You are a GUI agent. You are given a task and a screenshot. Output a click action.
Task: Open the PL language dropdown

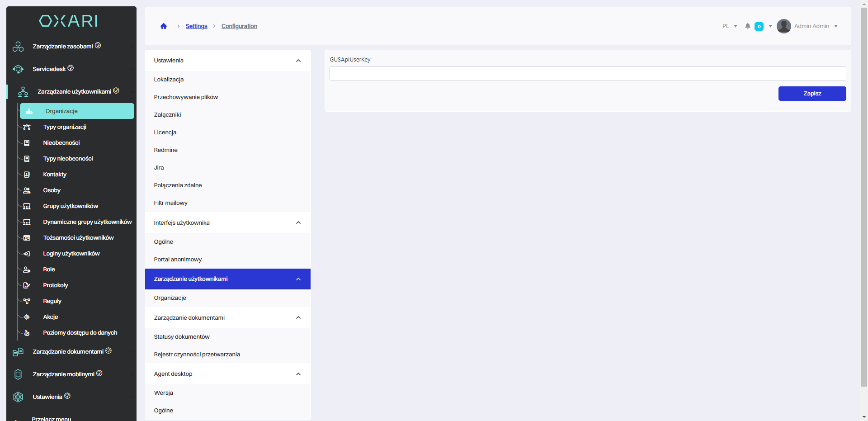click(730, 26)
